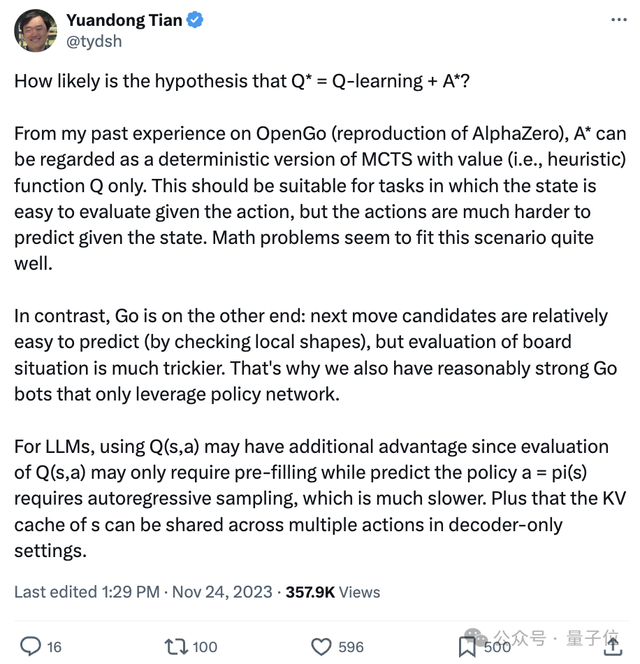640x664 pixels.
Task: Click the blue verified badge
Action: (x=196, y=20)
